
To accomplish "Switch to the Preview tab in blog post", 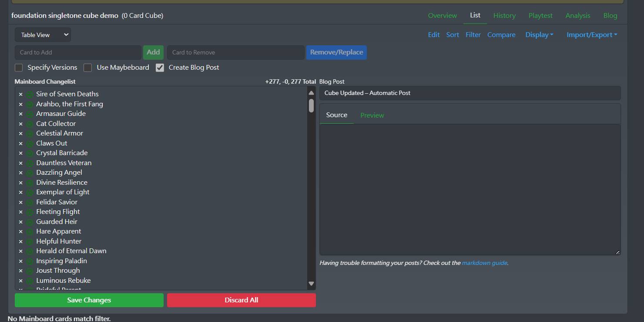I will click(x=372, y=115).
